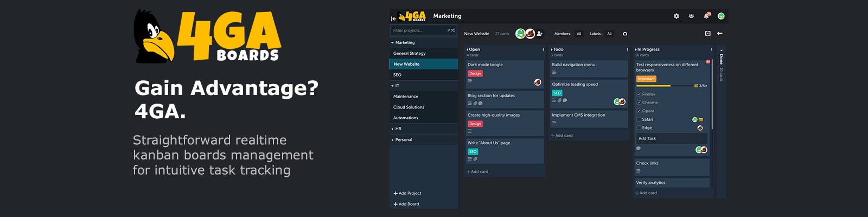Open the settings gear icon
Image resolution: width=868 pixels, height=217 pixels.
point(676,16)
